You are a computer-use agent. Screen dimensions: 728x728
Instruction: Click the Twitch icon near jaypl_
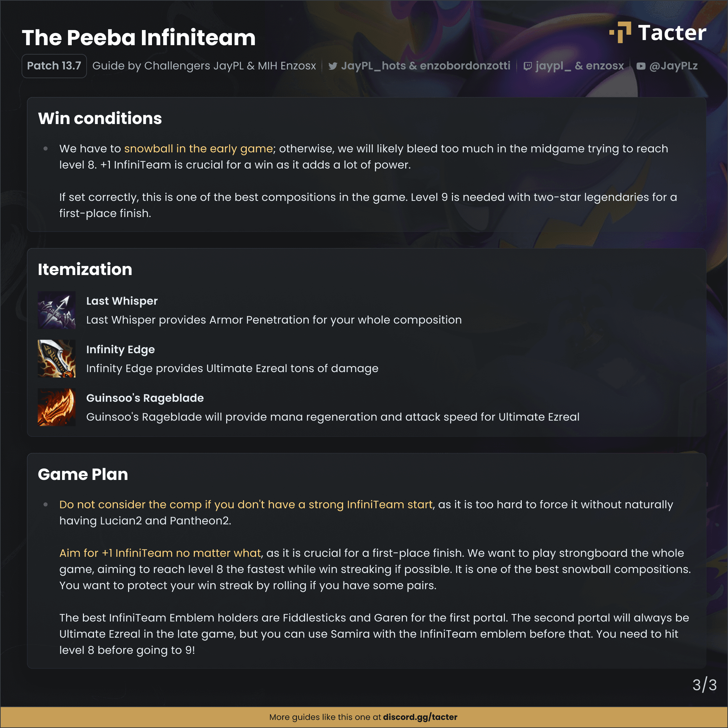(528, 66)
